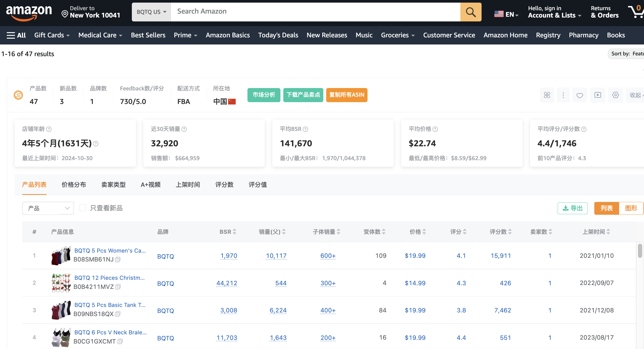Switch to 评分值 tab
This screenshot has width=644, height=349.
(x=258, y=185)
